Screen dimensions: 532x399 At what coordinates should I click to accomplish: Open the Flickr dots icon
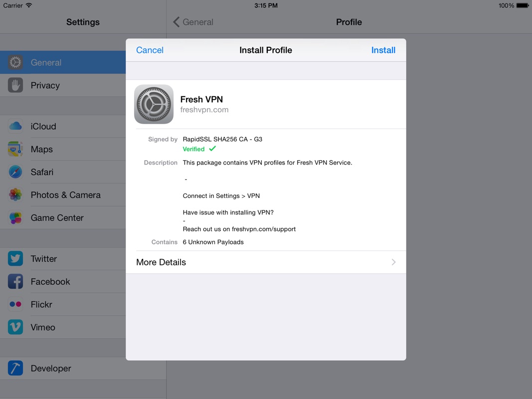15,304
